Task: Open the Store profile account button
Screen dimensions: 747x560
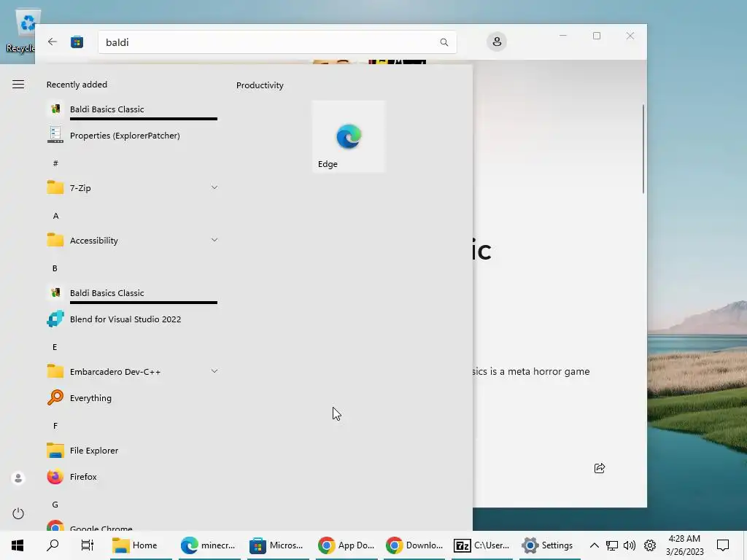Action: (496, 42)
